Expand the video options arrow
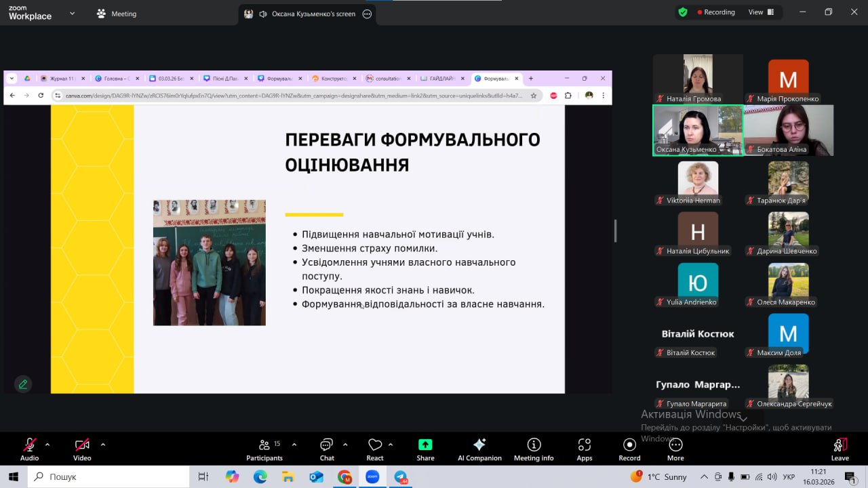 (x=103, y=445)
